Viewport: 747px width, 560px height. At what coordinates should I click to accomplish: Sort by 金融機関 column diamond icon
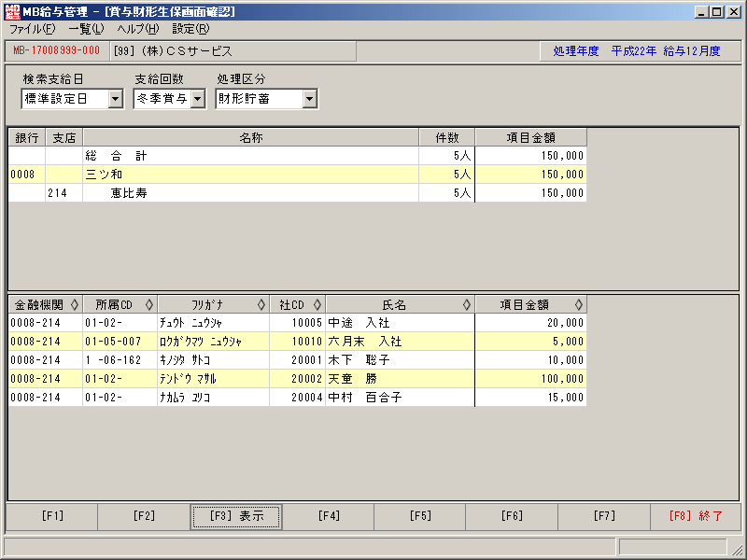pyautogui.click(x=75, y=304)
